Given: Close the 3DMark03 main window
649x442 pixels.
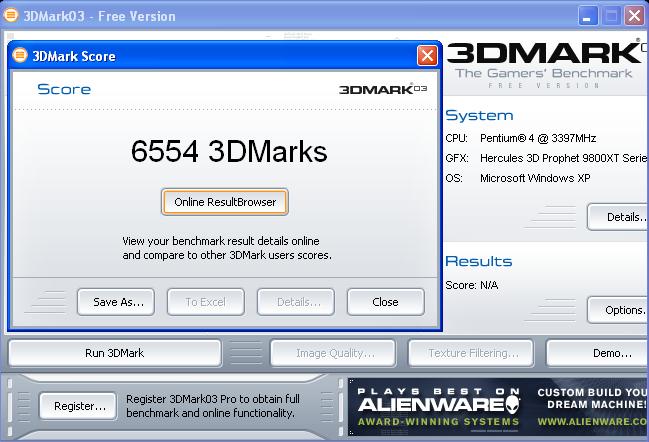Looking at the screenshot, I should 634,16.
